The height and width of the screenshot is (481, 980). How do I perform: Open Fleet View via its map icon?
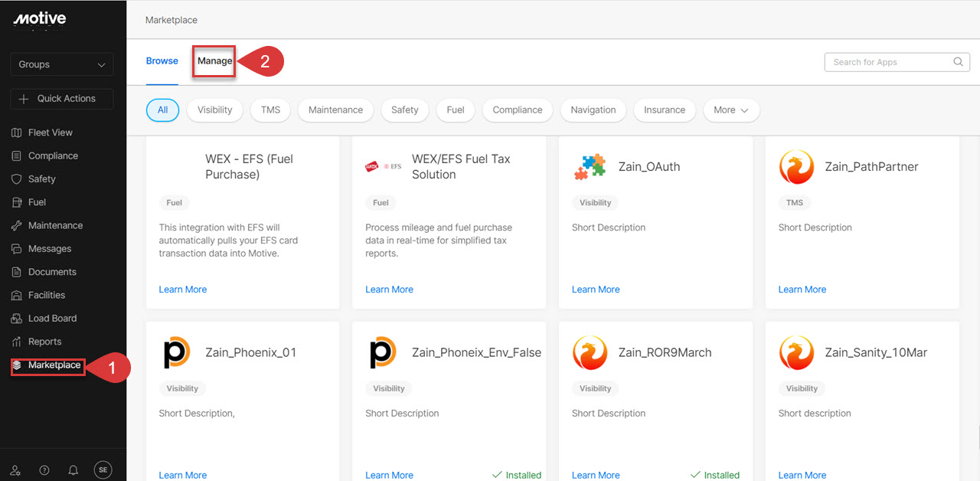click(17, 133)
